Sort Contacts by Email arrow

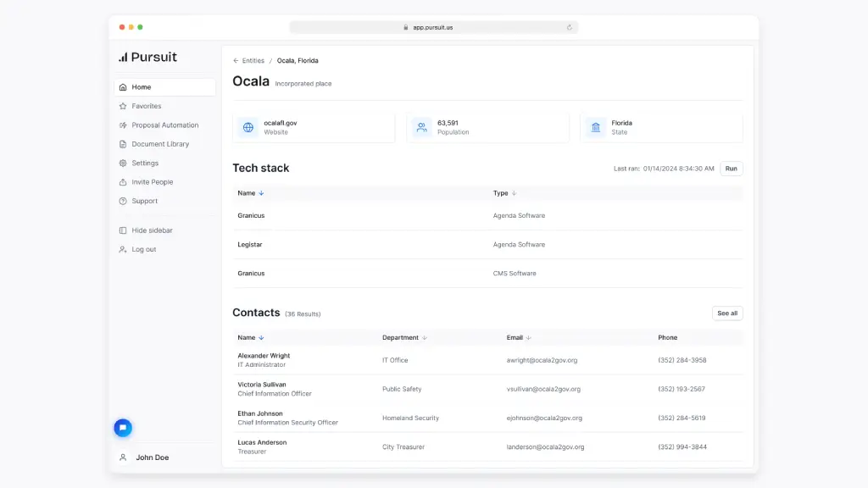529,337
